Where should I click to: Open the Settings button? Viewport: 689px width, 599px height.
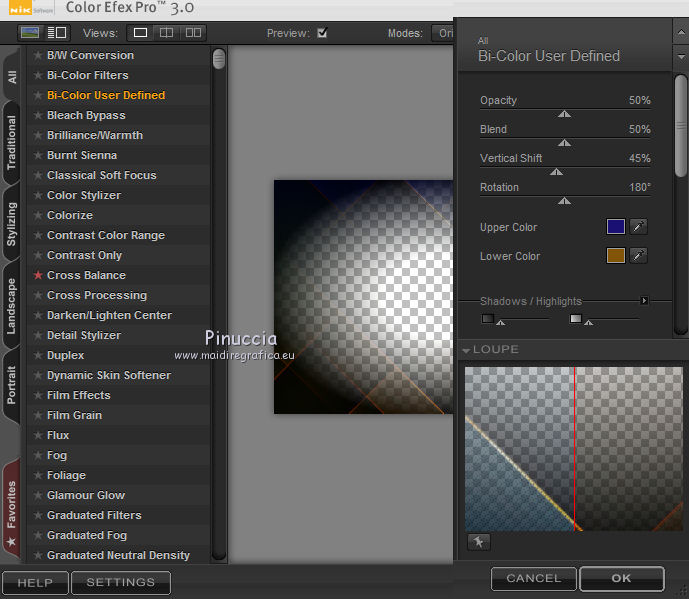pyautogui.click(x=120, y=582)
